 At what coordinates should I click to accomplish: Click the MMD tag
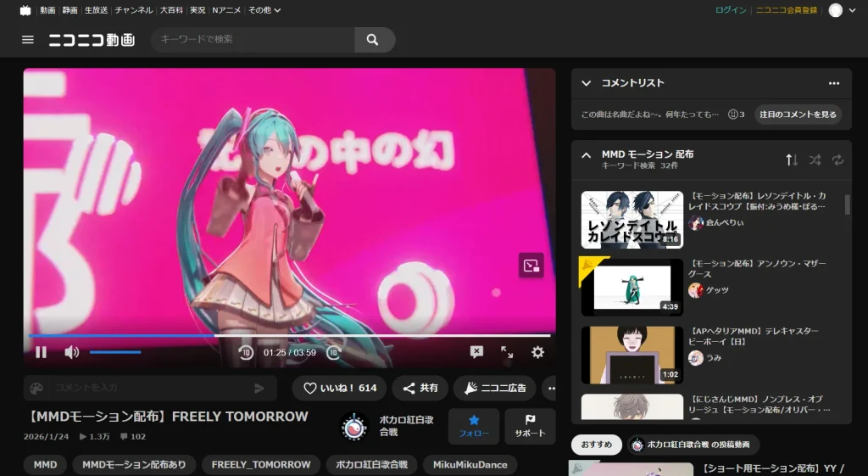point(46,465)
